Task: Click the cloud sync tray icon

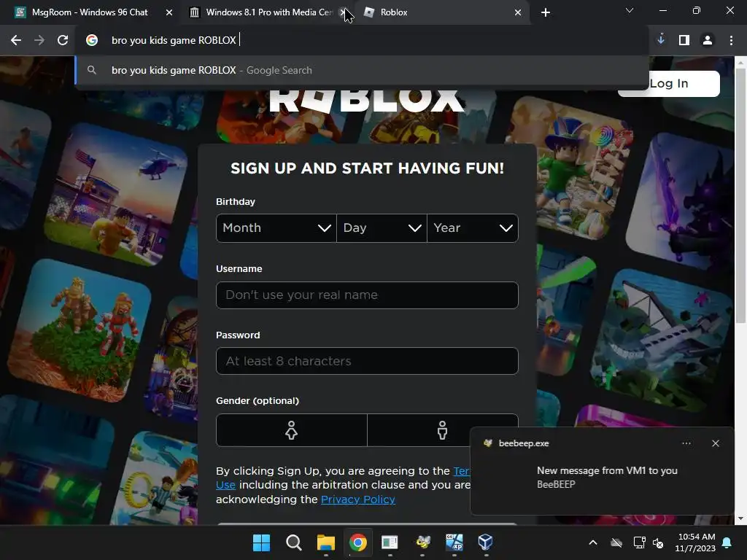Action: coord(616,542)
